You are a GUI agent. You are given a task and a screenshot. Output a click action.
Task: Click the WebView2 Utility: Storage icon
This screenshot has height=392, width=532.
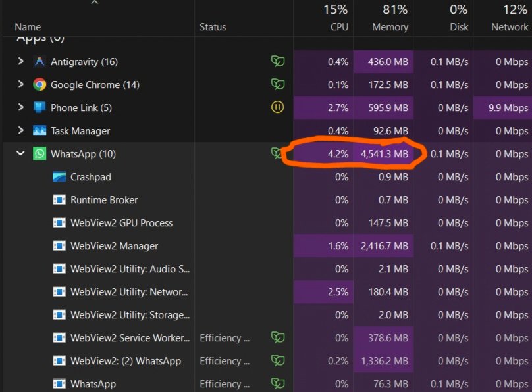coord(59,315)
